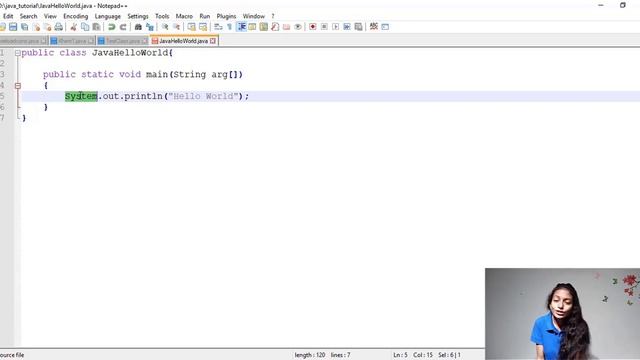The image size is (640, 360).
Task: Click the Paste toolbar icon
Action: click(96, 27)
